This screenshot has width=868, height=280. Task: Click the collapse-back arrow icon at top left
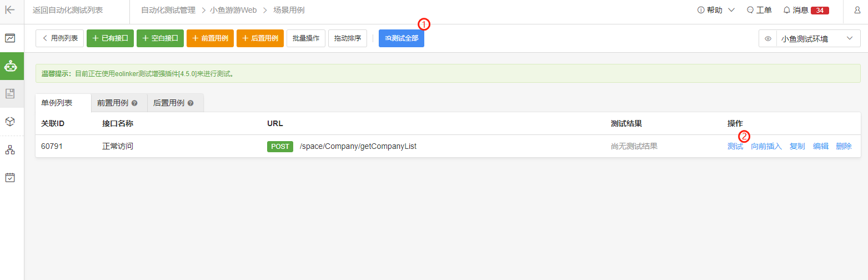(10, 10)
